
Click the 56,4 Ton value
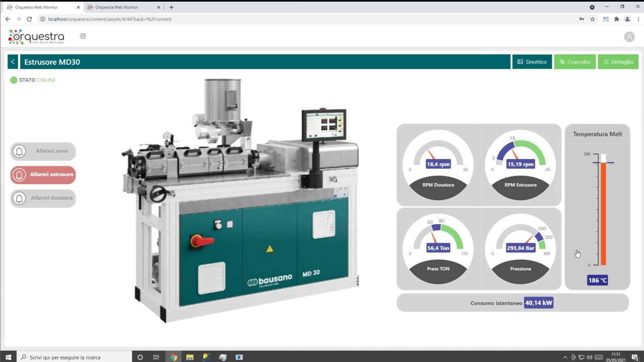(438, 248)
